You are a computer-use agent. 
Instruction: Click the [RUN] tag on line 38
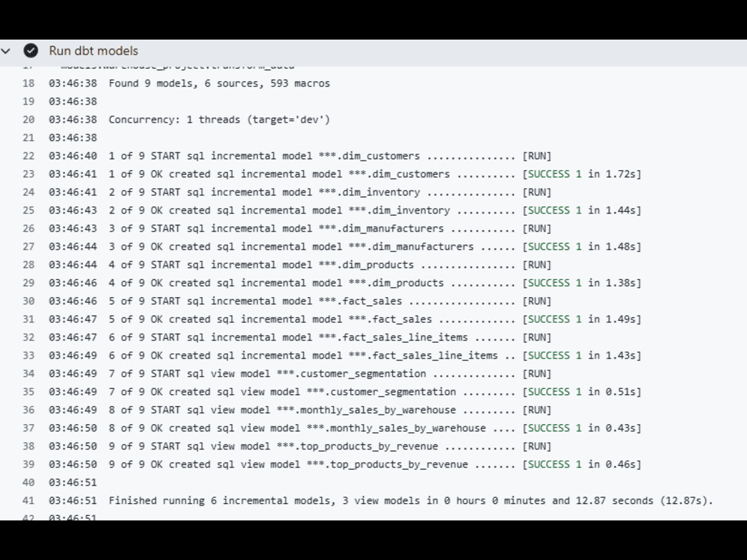point(537,447)
